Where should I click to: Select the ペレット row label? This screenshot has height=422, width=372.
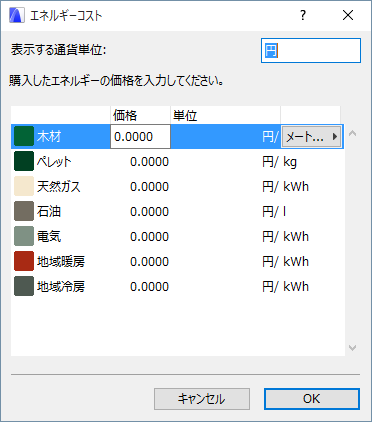(54, 162)
